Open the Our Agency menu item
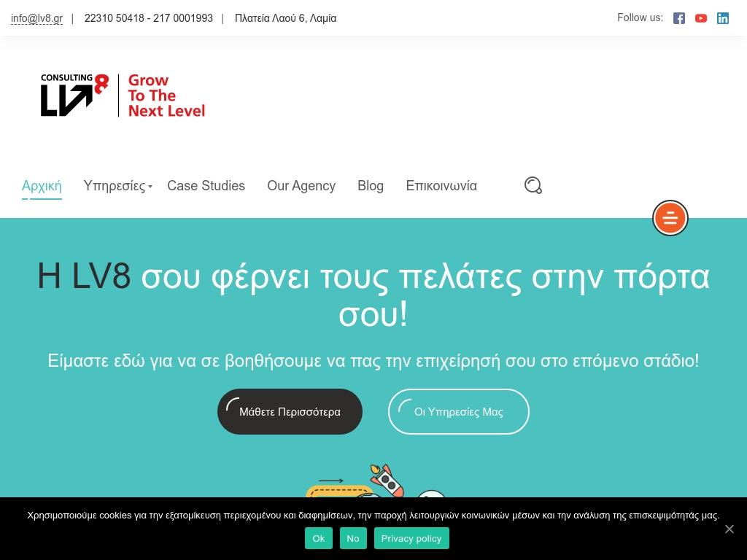This screenshot has width=747, height=560. pyautogui.click(x=301, y=186)
